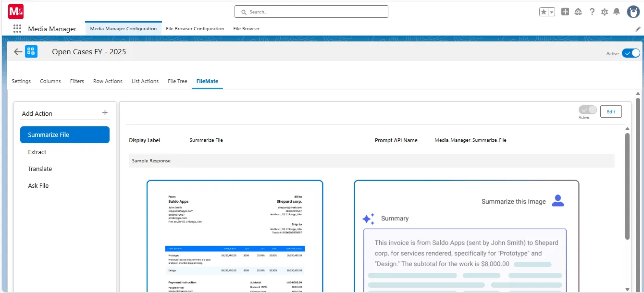Focus the global Search field

pos(311,12)
